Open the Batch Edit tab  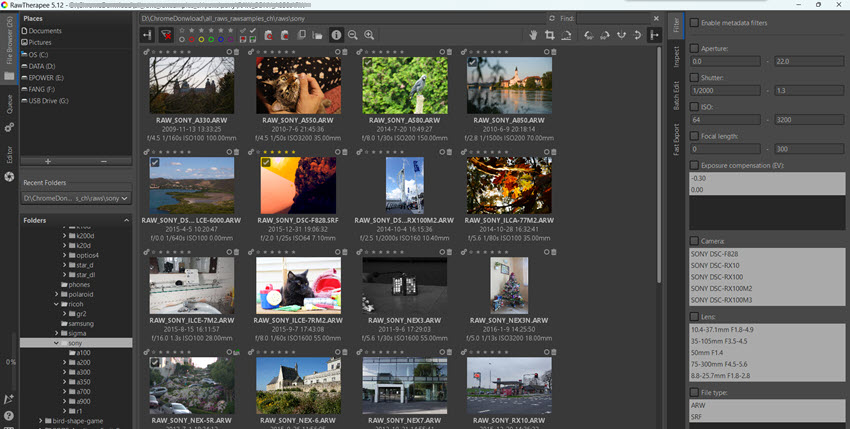pos(676,96)
